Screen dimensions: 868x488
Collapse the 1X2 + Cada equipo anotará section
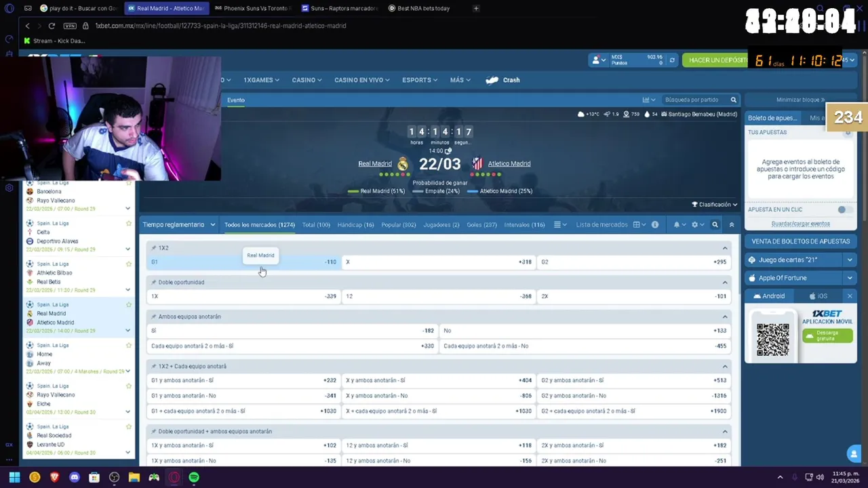pos(725,366)
